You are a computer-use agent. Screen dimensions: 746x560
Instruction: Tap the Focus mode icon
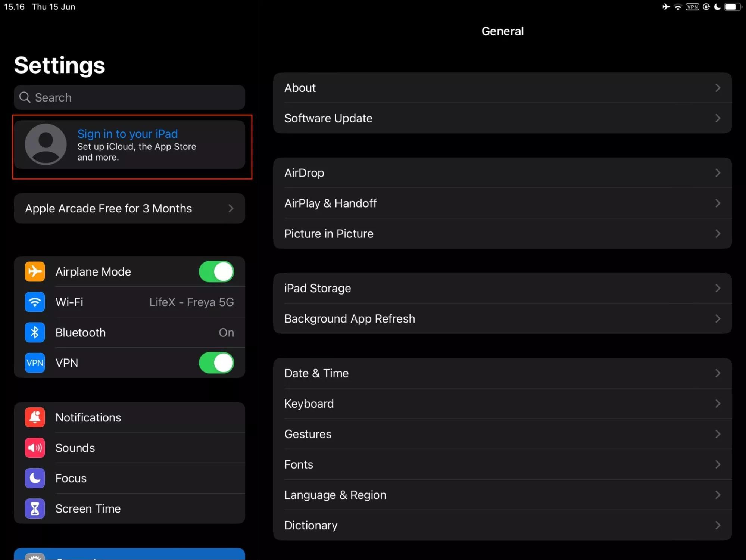pos(34,477)
